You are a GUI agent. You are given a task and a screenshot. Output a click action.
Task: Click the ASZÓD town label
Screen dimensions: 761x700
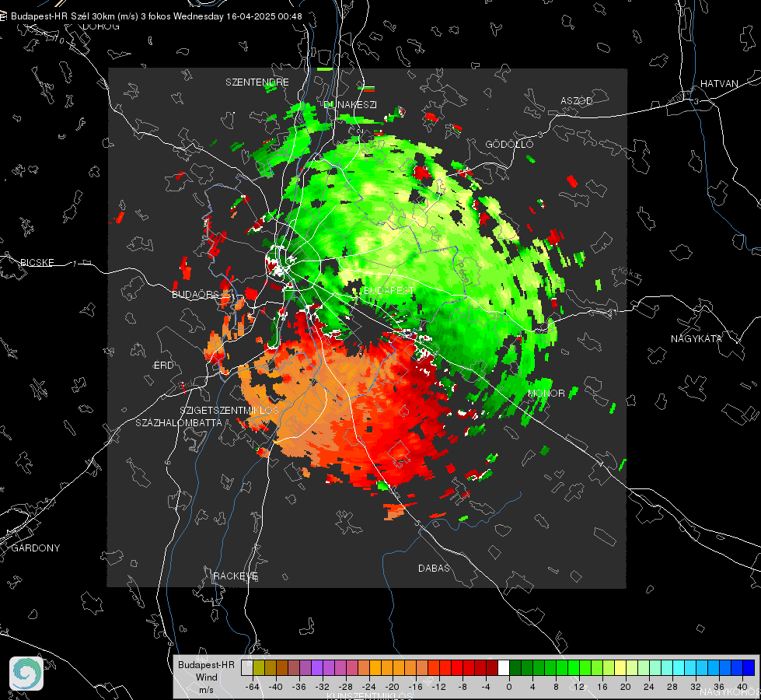577,101
